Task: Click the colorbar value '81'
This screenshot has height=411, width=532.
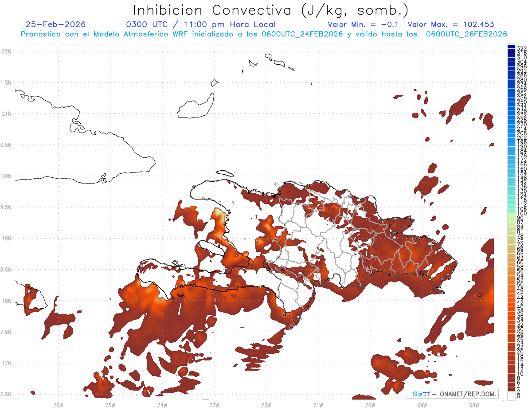Action: coord(520,231)
